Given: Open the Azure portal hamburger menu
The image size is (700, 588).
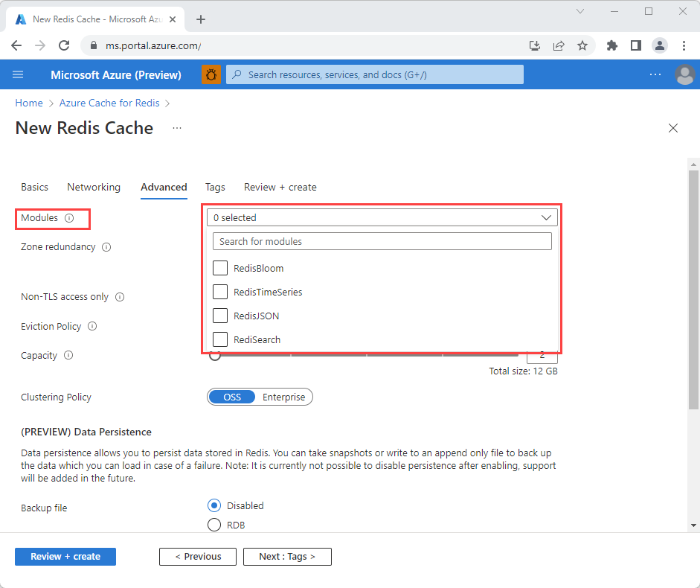Looking at the screenshot, I should coord(18,74).
